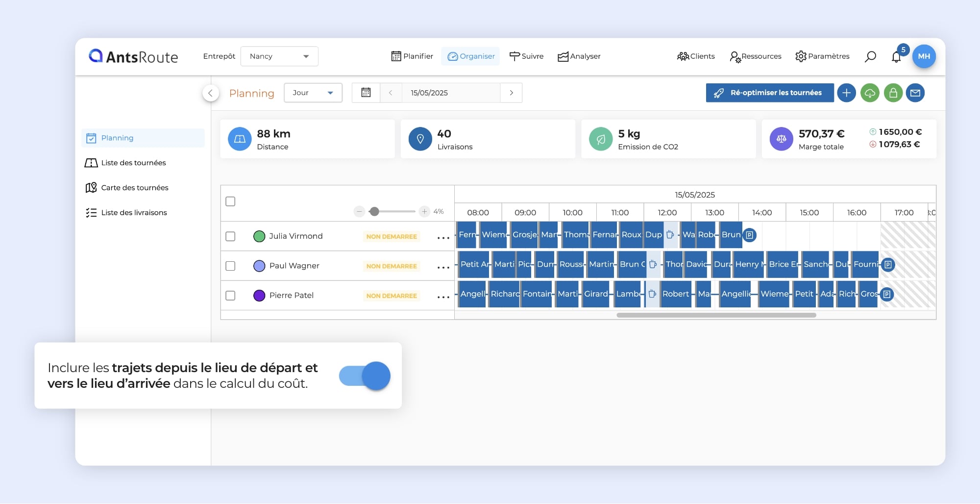The width and height of the screenshot is (980, 504).
Task: Zoom in timeline with plus icon
Action: tap(424, 211)
